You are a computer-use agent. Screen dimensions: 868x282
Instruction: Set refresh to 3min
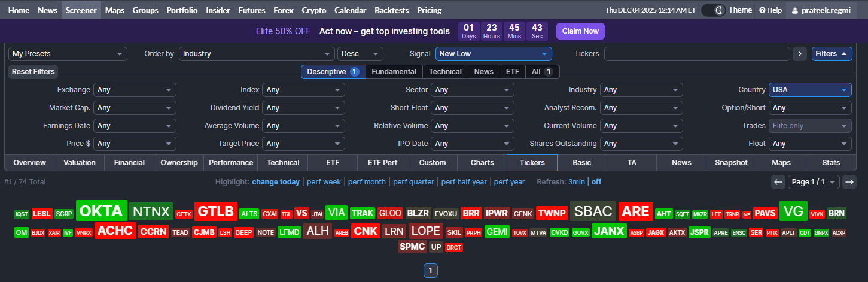pyautogui.click(x=577, y=182)
